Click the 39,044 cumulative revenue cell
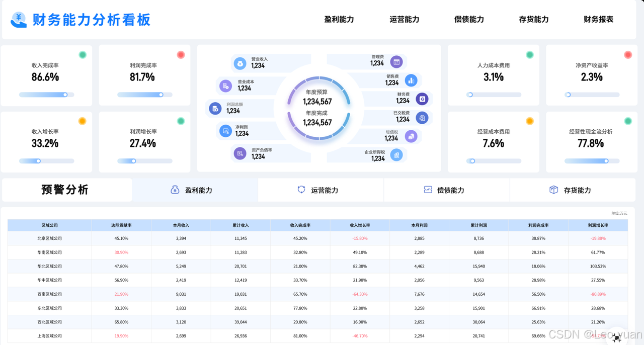Image resolution: width=644 pixels, height=345 pixels. 240,322
